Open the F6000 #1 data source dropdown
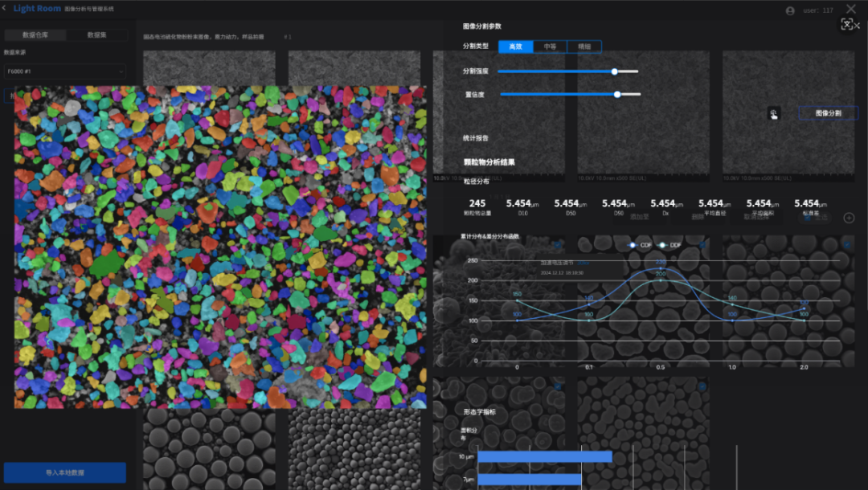This screenshot has width=868, height=490. click(x=64, y=71)
